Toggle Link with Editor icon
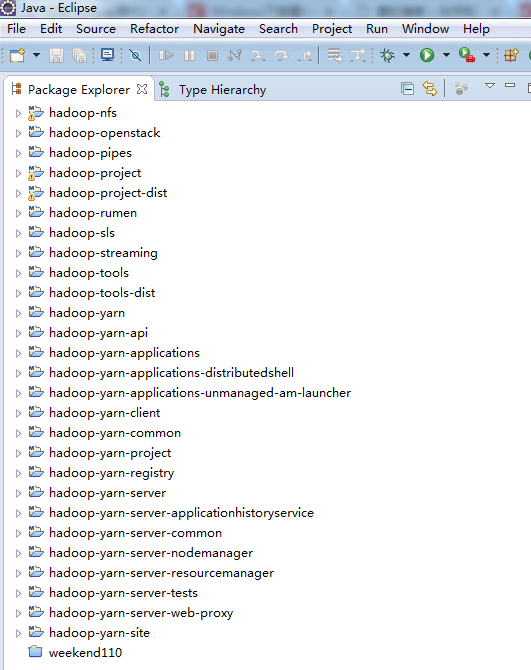531x670 pixels. point(430,89)
